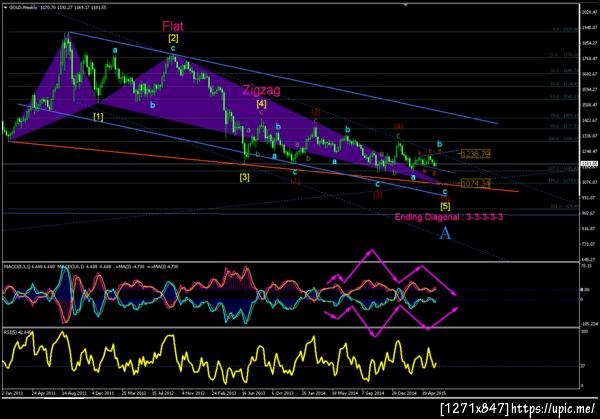Screen dimensions: 600x419
Task: Click the '4 Dec 2011' date label
Action: (104, 393)
